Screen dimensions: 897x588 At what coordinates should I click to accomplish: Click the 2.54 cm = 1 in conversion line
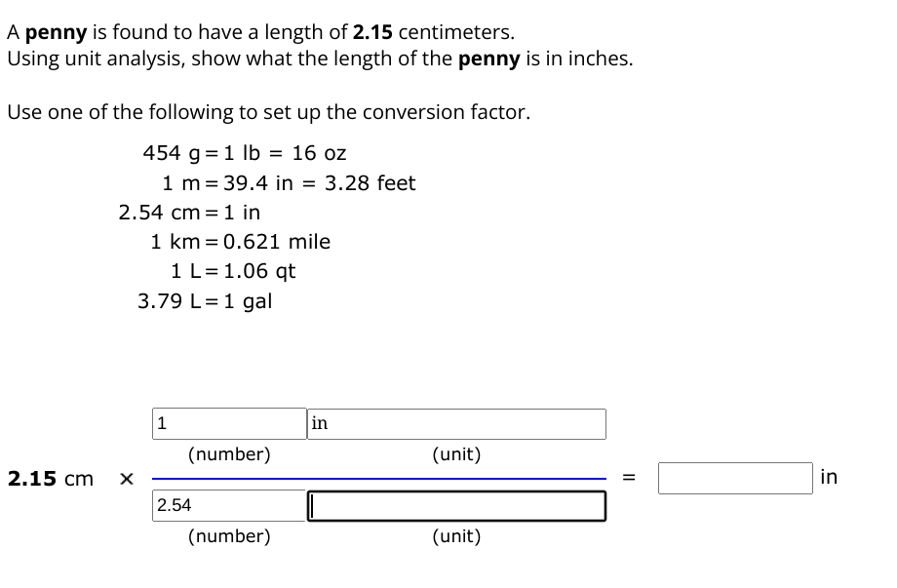191,212
